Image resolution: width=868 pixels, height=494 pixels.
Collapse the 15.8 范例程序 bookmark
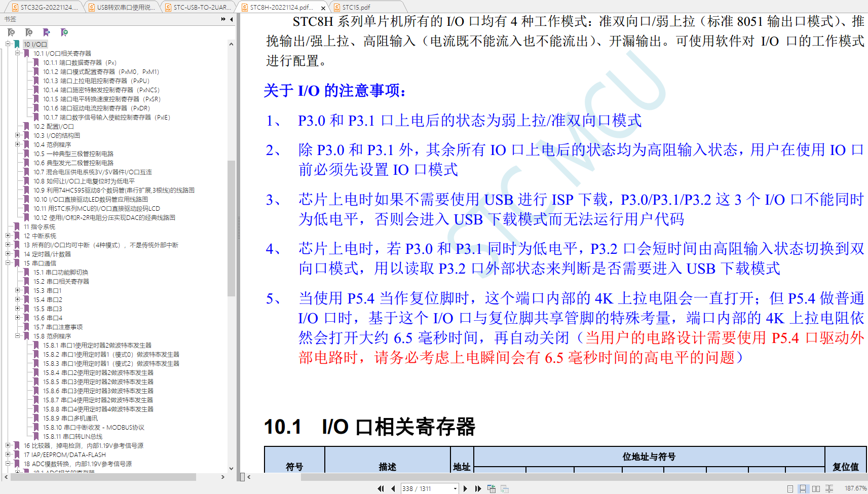click(18, 336)
